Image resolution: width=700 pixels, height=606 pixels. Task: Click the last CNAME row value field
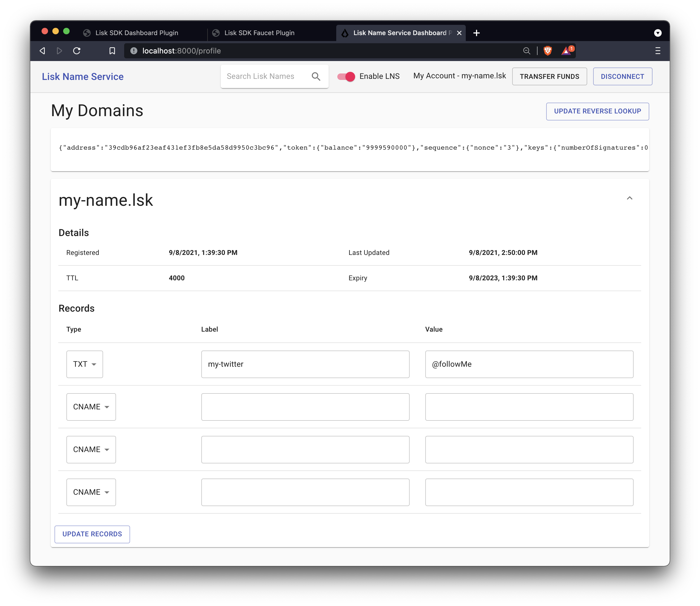point(529,492)
